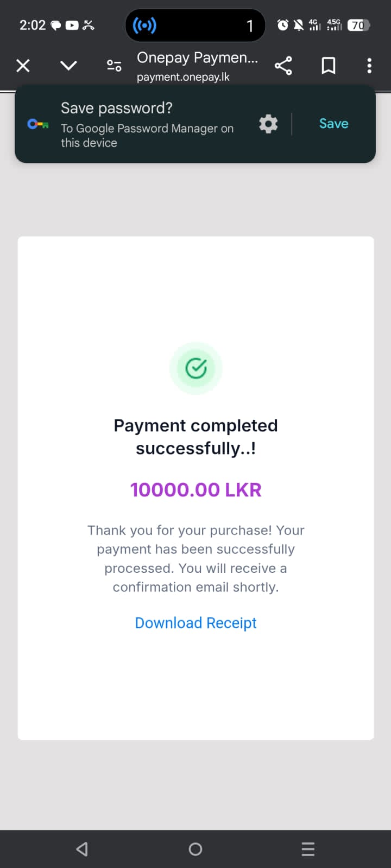Viewport: 391px width, 868px height.
Task: Open password manager settings gear
Action: 268,124
